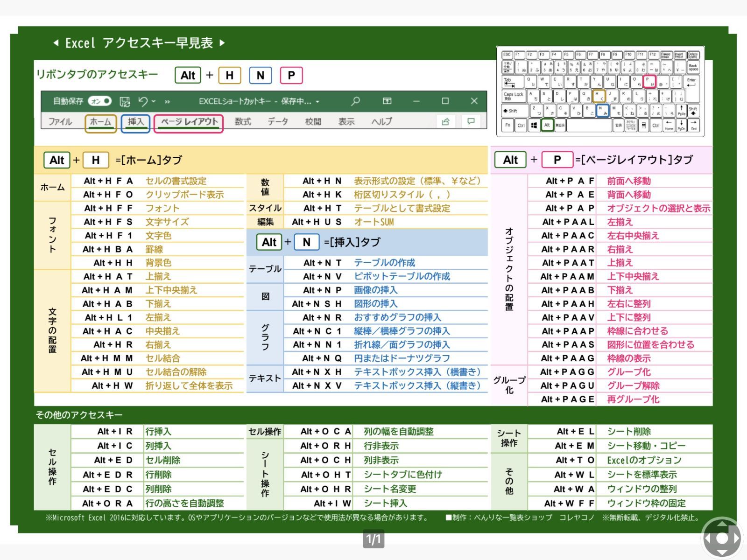Click the green-highlighted Alt key on keyboard diagram

[547, 125]
